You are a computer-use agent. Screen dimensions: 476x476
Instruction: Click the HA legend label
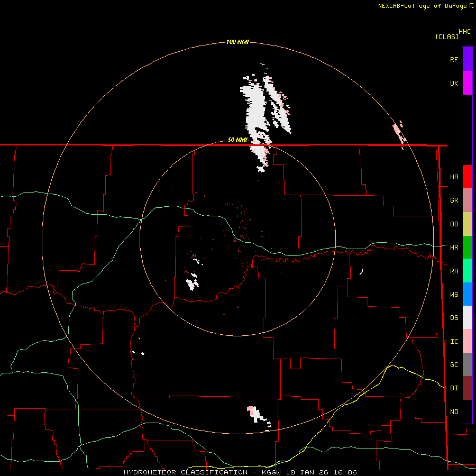454,177
